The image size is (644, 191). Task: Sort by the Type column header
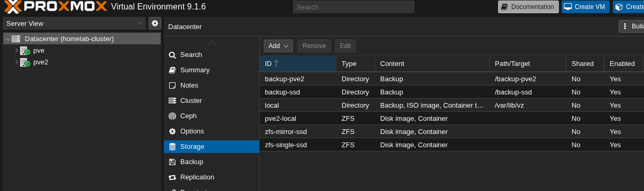click(355, 64)
